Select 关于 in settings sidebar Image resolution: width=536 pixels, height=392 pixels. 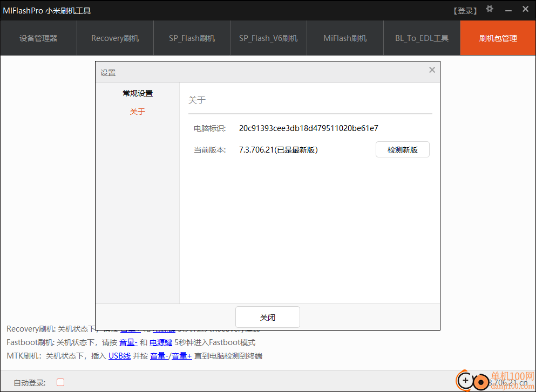click(x=138, y=112)
